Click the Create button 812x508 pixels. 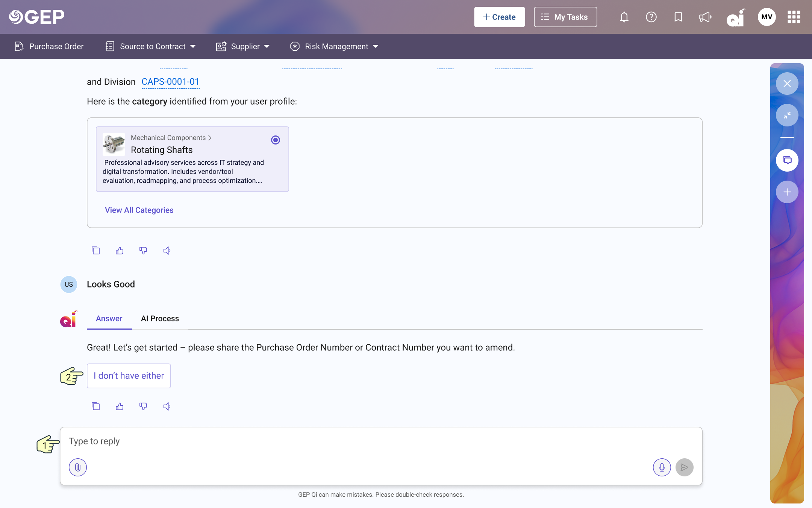click(499, 17)
